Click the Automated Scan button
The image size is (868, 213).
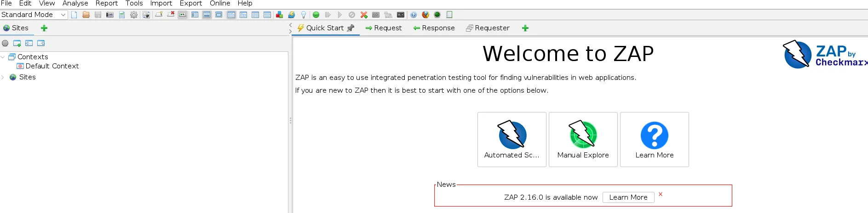tap(512, 140)
